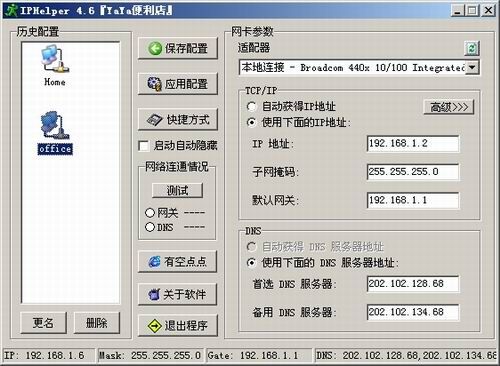Image resolution: width=500 pixels, height=366 pixels.
Task: Click 删除 delete button
Action: (97, 323)
